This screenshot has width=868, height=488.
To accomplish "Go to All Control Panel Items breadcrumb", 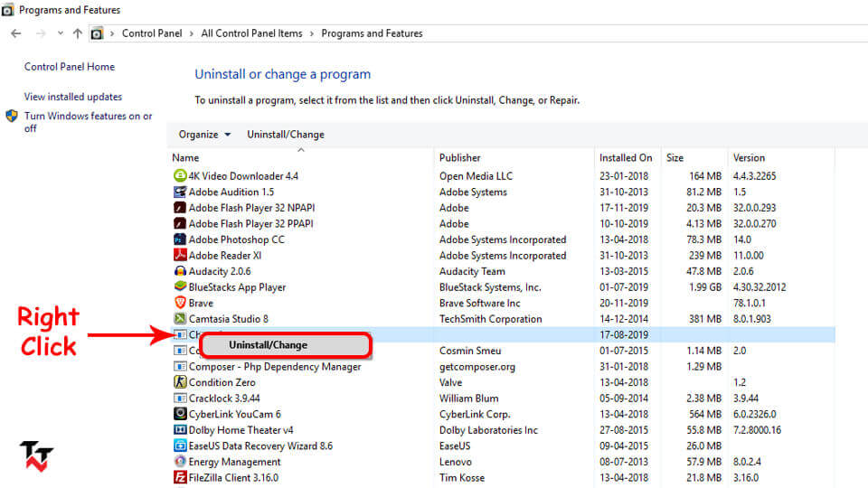I will 252,33.
